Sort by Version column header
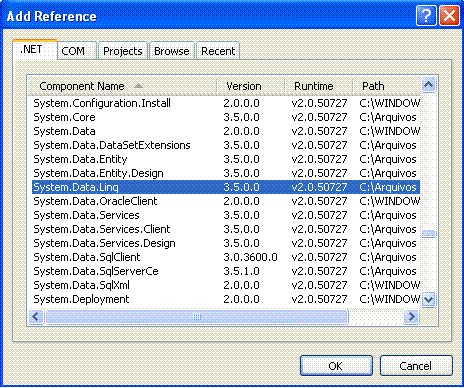The width and height of the screenshot is (464, 388). 251,86
